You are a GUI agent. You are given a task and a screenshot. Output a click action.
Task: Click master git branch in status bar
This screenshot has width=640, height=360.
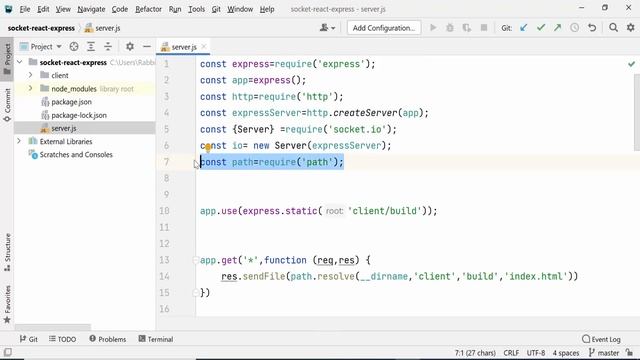point(604,353)
